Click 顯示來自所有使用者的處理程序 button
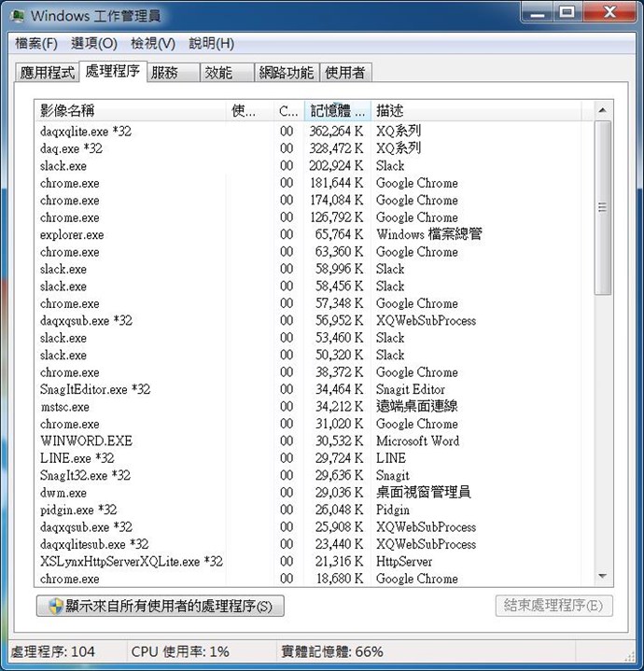This screenshot has width=644, height=671. [160, 606]
